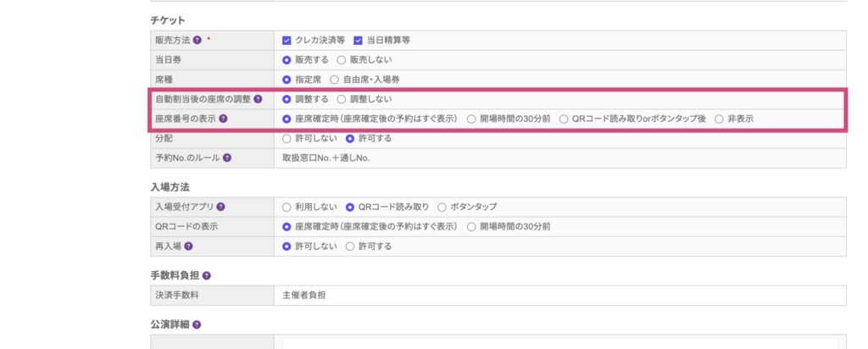Image resolution: width=868 pixels, height=349 pixels.
Task: Select 販売しない for 当日券
Action: (342, 60)
